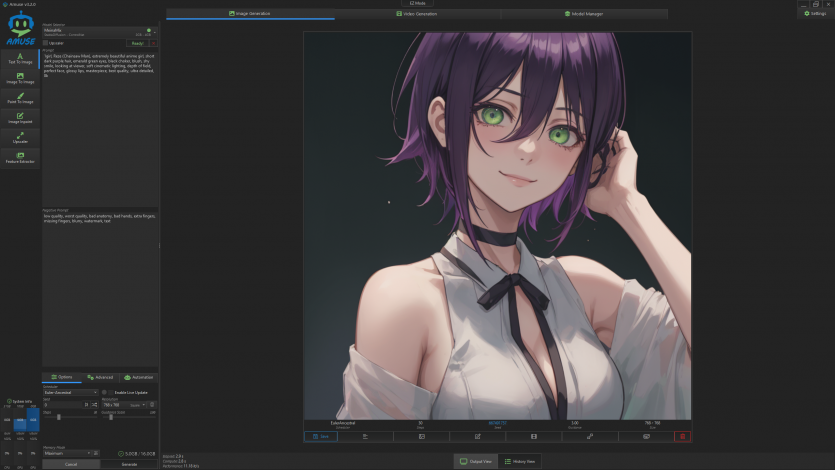
Task: Click the red delete image icon
Action: [x=682, y=436]
